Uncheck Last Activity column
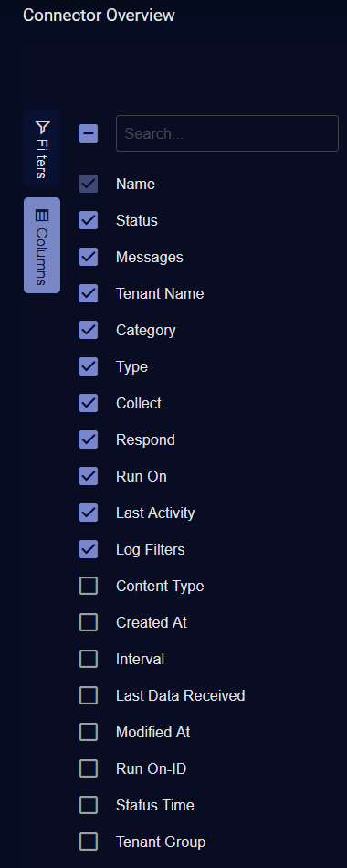347x868 pixels. [89, 513]
